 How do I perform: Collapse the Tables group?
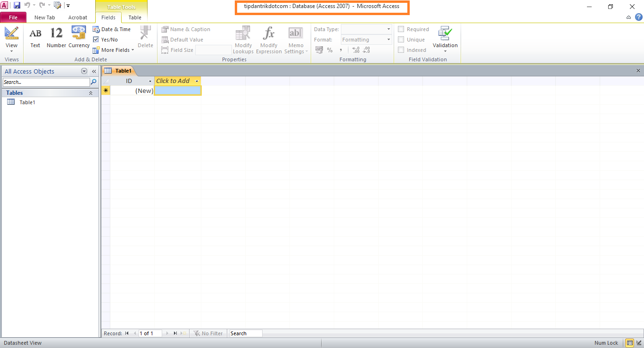tap(91, 93)
